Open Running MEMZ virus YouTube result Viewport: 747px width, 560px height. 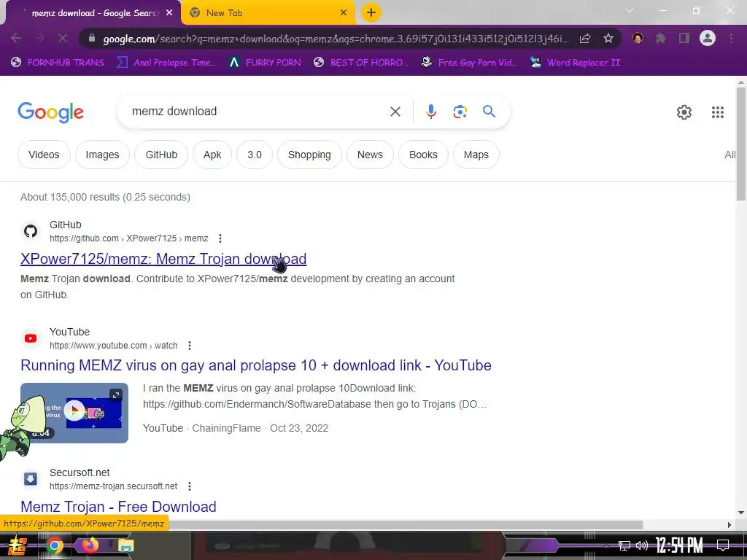pos(256,365)
